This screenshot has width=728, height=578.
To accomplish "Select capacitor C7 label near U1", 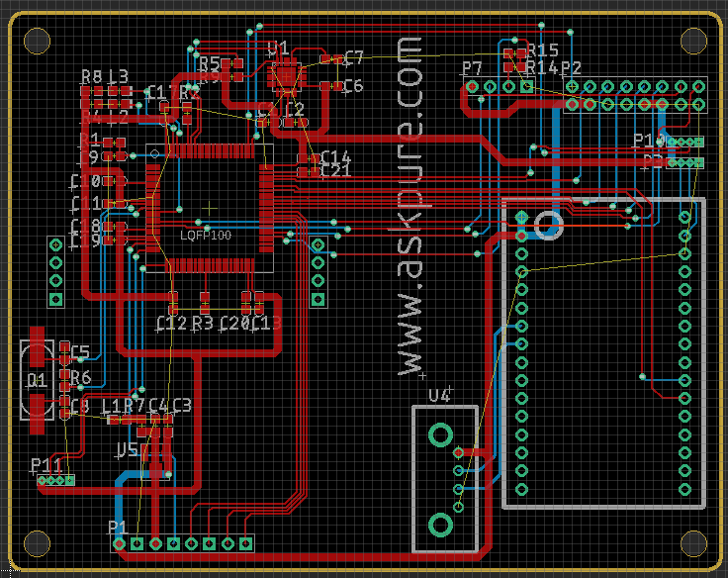I will (x=353, y=58).
